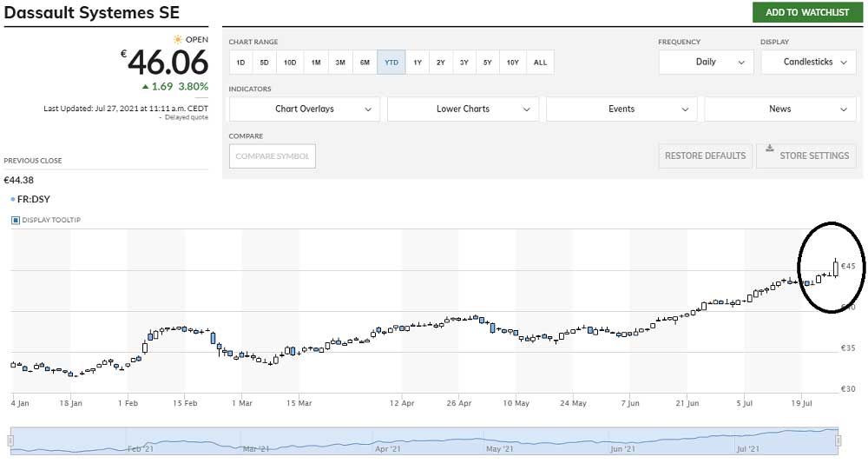The width and height of the screenshot is (868, 470).
Task: Click the €45 price axis label
Action: click(848, 266)
